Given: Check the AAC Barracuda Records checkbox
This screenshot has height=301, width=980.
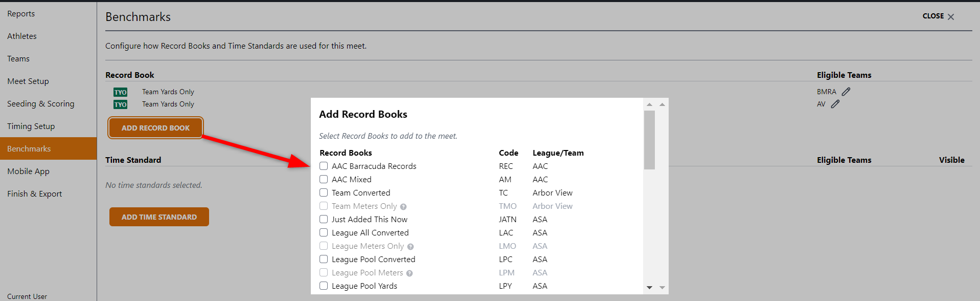Looking at the screenshot, I should click(324, 166).
